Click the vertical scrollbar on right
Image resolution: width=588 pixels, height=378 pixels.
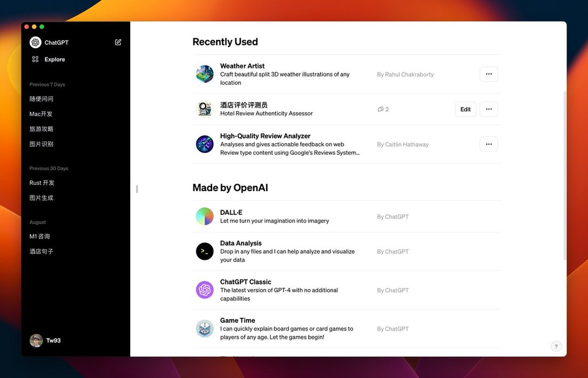(x=564, y=173)
